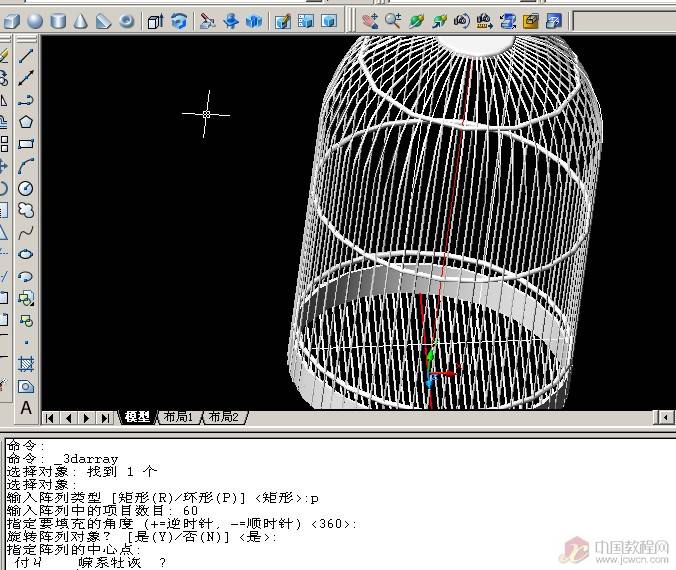Create a solid Sphere
This screenshot has height=570, width=676.
tap(35, 20)
